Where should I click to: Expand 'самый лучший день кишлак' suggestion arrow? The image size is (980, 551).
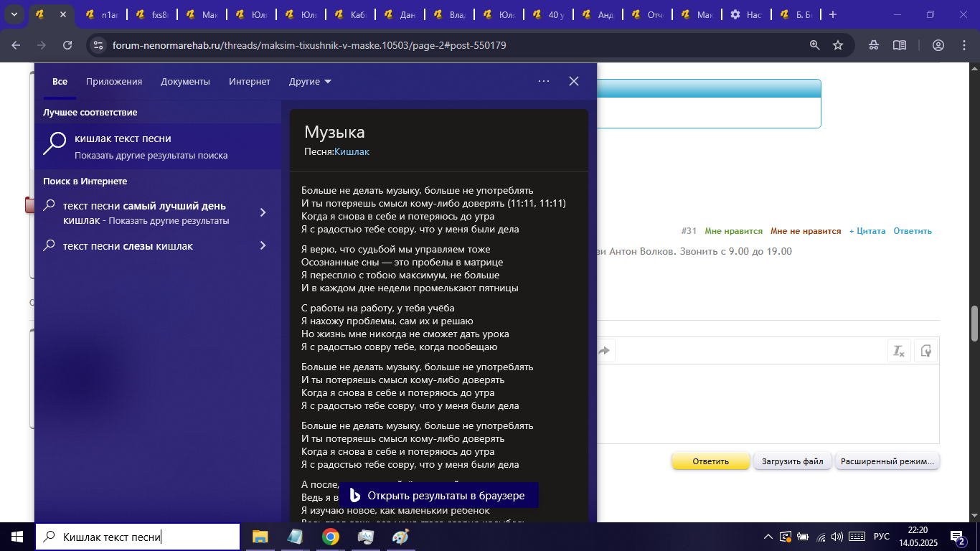[x=263, y=212]
